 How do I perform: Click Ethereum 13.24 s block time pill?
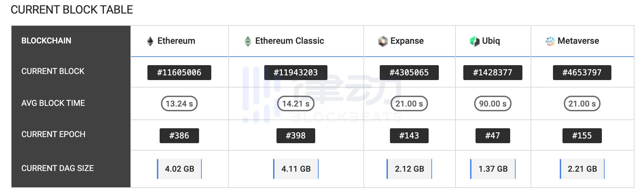(x=179, y=104)
